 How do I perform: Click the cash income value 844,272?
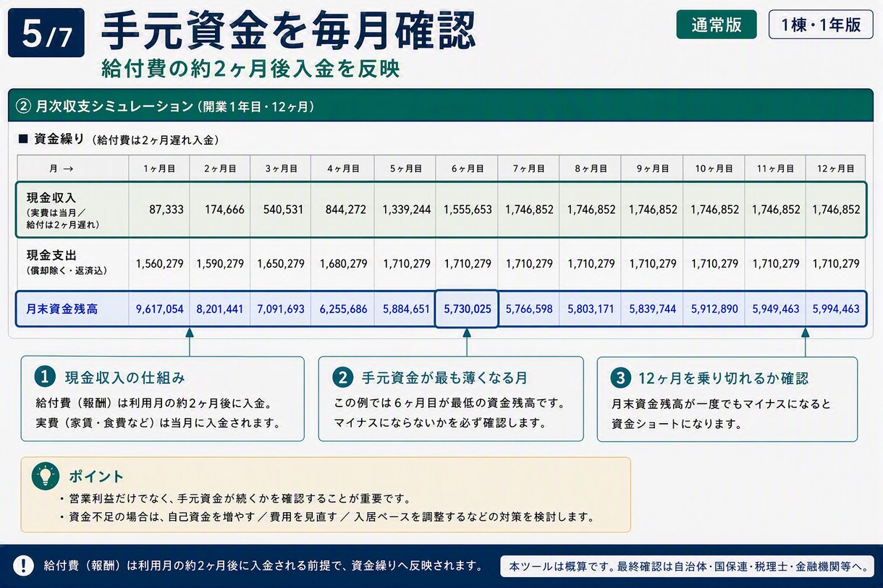pos(346,210)
